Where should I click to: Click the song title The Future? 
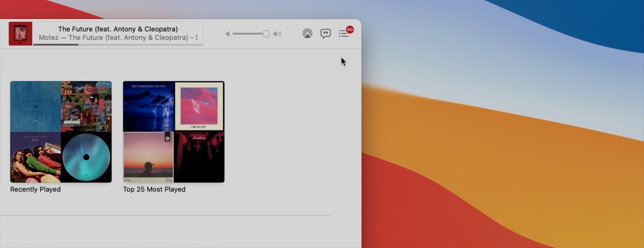click(118, 29)
